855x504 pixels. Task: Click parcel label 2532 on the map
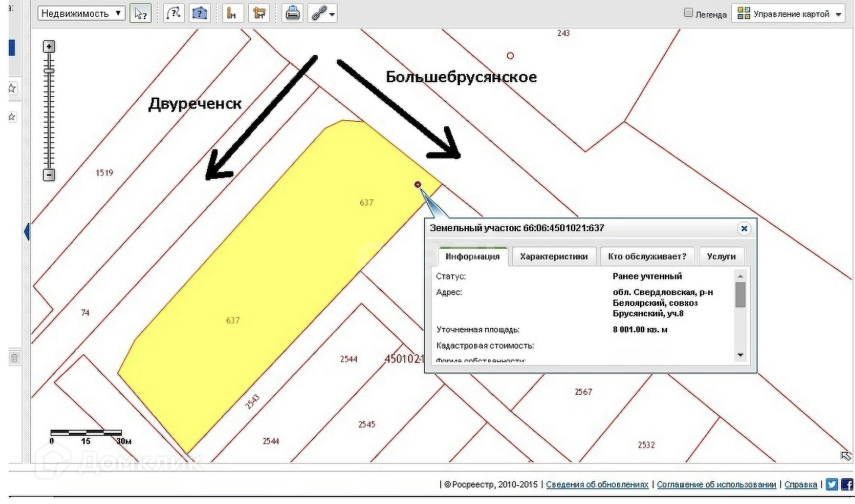pyautogui.click(x=646, y=445)
